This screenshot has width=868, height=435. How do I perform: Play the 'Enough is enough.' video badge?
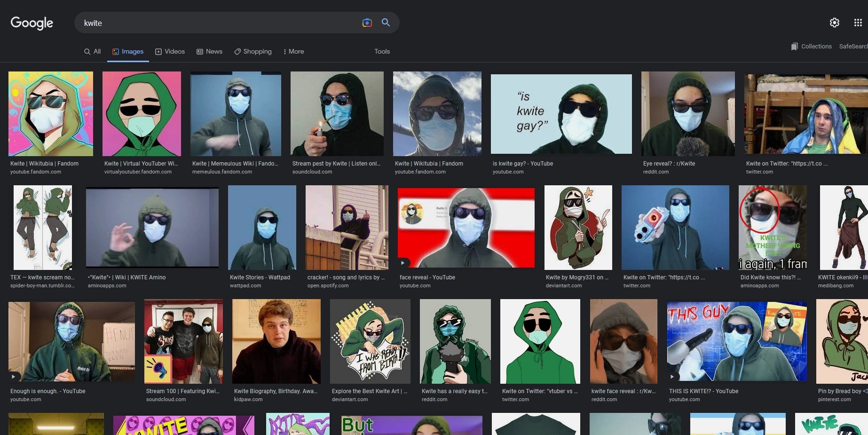(13, 377)
